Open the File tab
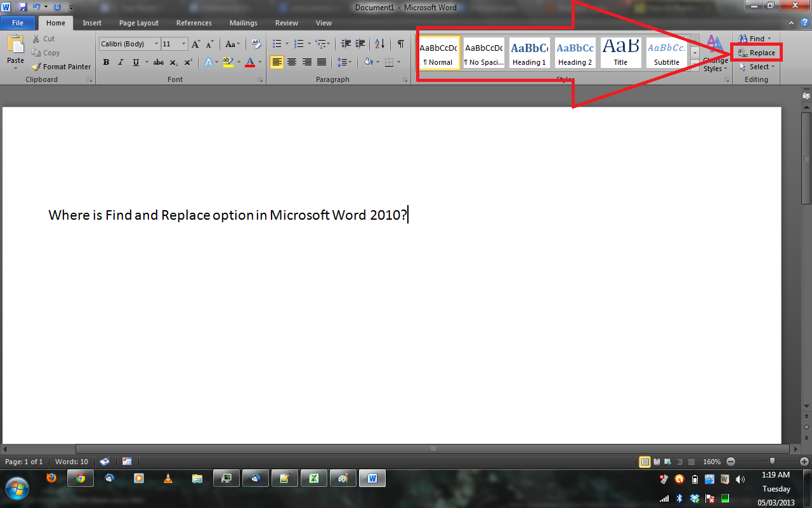Viewport: 812px width, 508px height. point(18,23)
